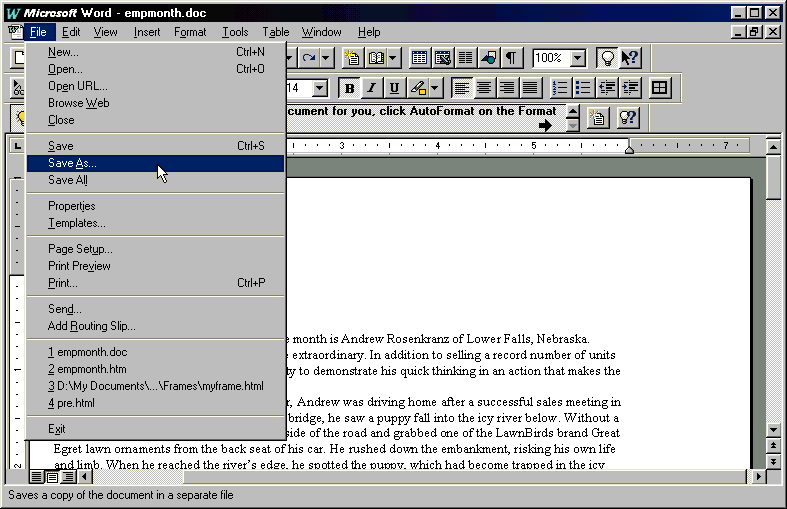Click the Columns toolbar icon
The width and height of the screenshot is (787, 509).
point(465,58)
